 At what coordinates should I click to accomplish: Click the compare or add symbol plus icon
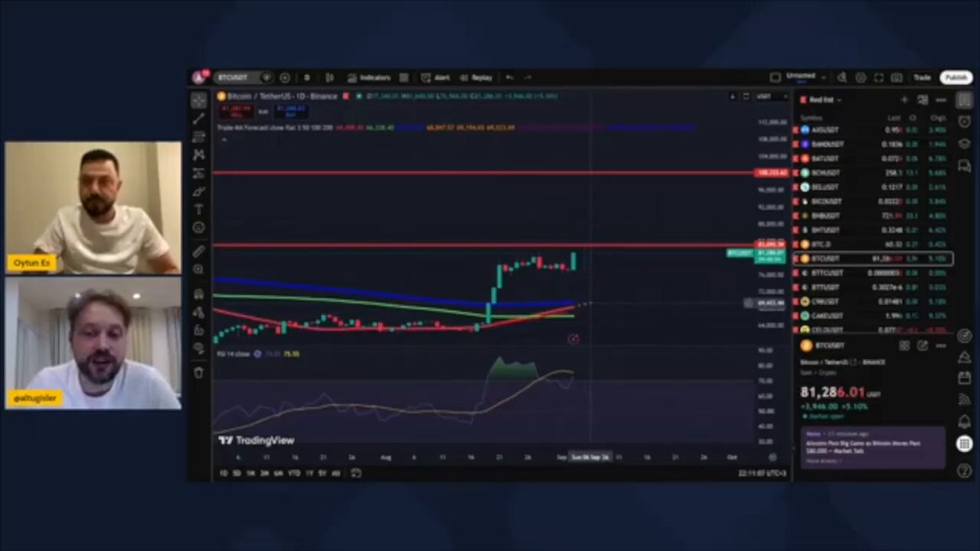tap(284, 78)
